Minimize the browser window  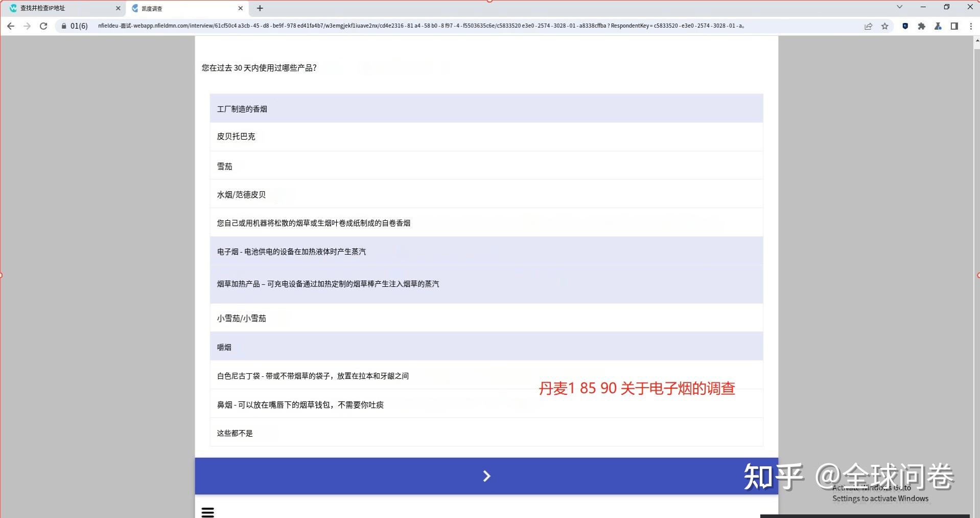[x=923, y=7]
